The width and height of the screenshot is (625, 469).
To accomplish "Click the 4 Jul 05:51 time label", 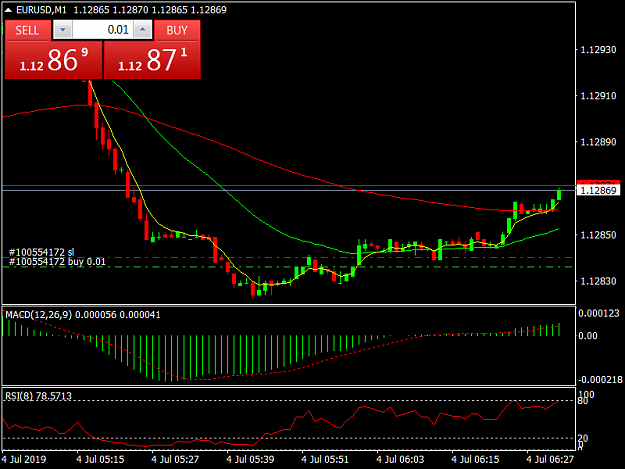I will coord(325,459).
